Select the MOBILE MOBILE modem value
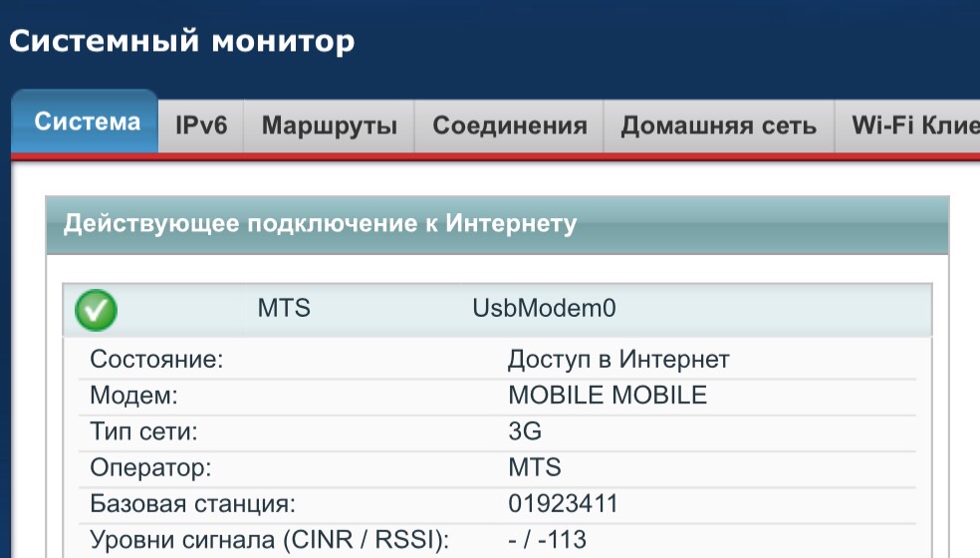The height and width of the screenshot is (558, 980). pyautogui.click(x=608, y=396)
